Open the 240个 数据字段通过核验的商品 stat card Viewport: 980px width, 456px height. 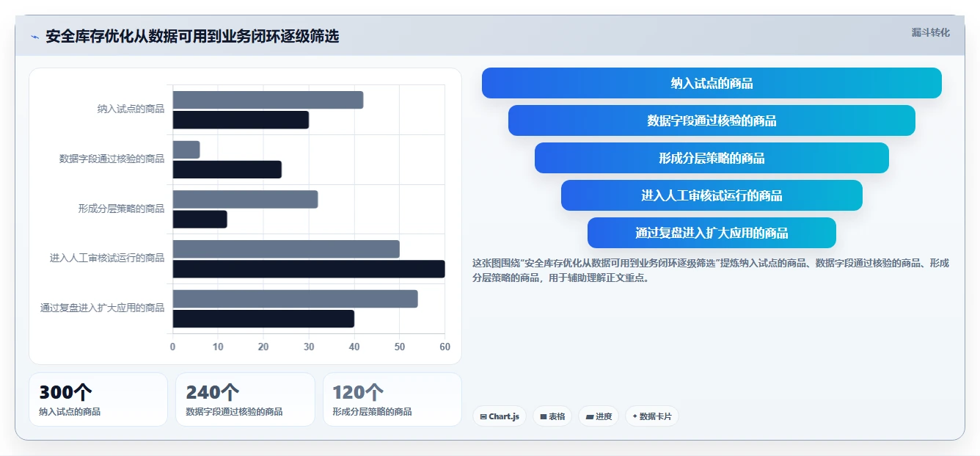coord(245,399)
